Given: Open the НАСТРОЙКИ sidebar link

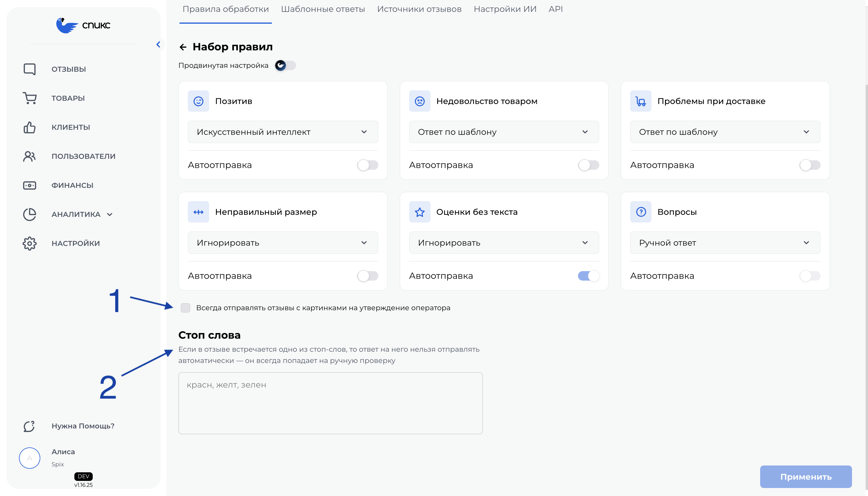Looking at the screenshot, I should [76, 243].
